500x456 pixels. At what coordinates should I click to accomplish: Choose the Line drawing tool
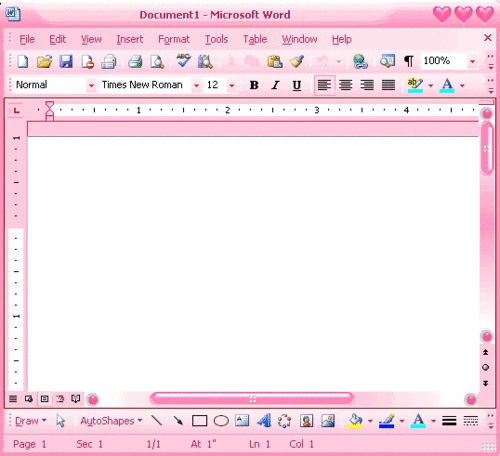[156, 421]
